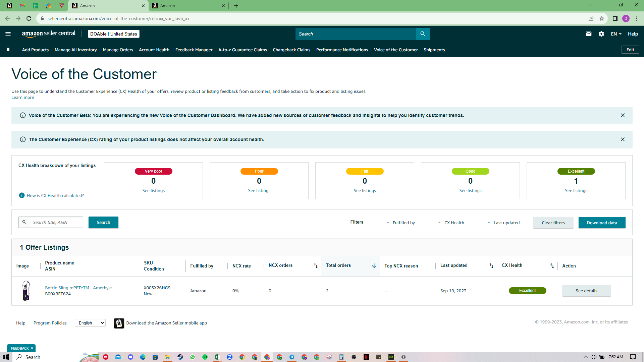Open the DOAble United States marketplace switcher
Screen dimensions: 644x362
click(x=114, y=34)
